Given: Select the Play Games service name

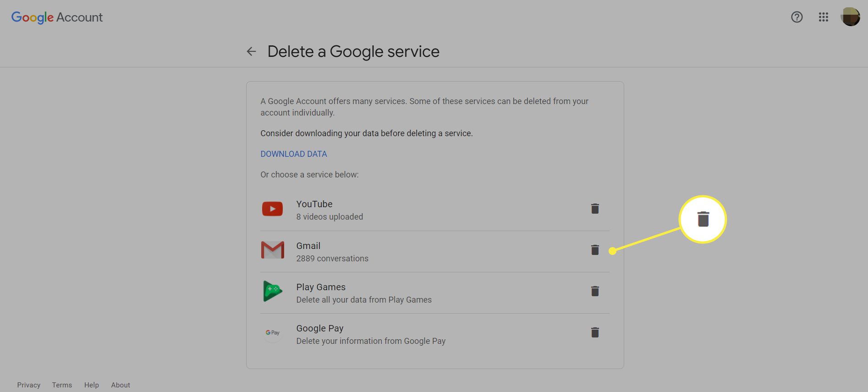Looking at the screenshot, I should [321, 287].
